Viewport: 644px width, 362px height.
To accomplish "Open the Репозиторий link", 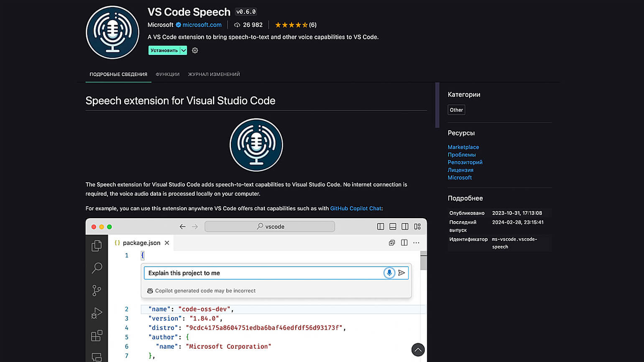I will (x=465, y=162).
